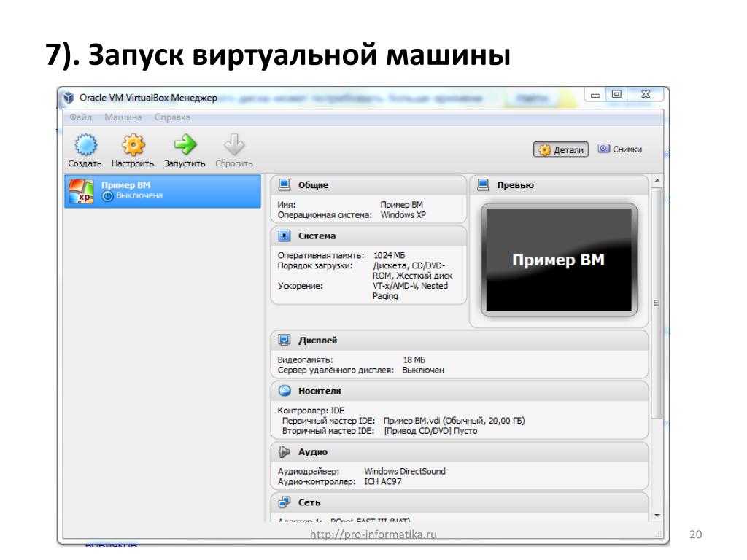Open the Машина menu
Viewport: 747px width, 560px height.
(x=123, y=117)
